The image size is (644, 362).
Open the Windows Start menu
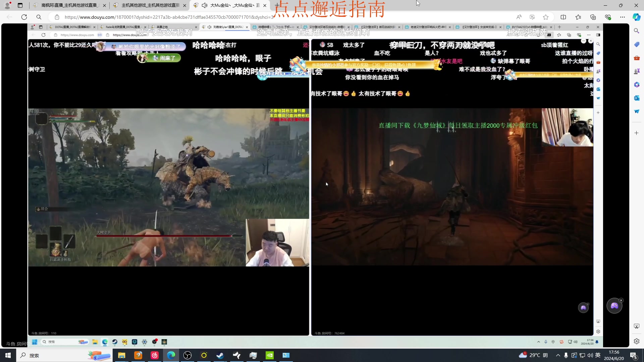[8, 355]
